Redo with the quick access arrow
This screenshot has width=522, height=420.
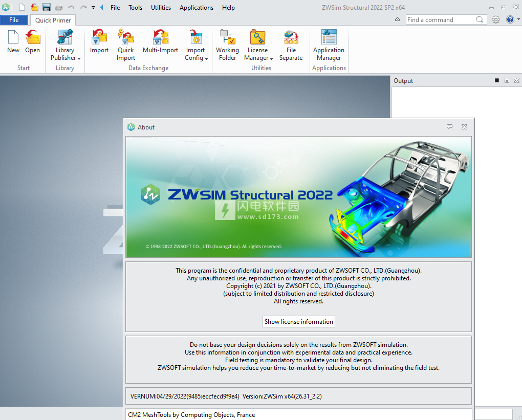click(83, 7)
